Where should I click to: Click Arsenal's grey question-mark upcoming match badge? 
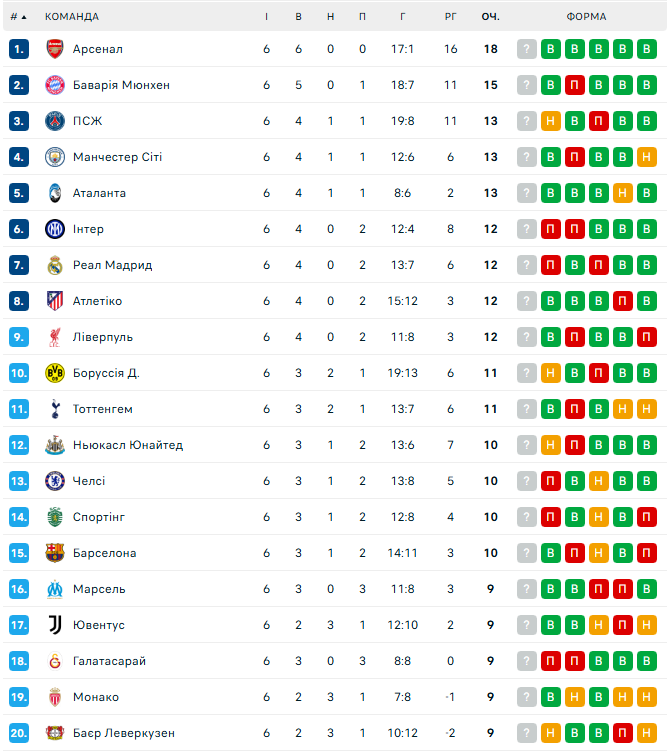click(526, 49)
